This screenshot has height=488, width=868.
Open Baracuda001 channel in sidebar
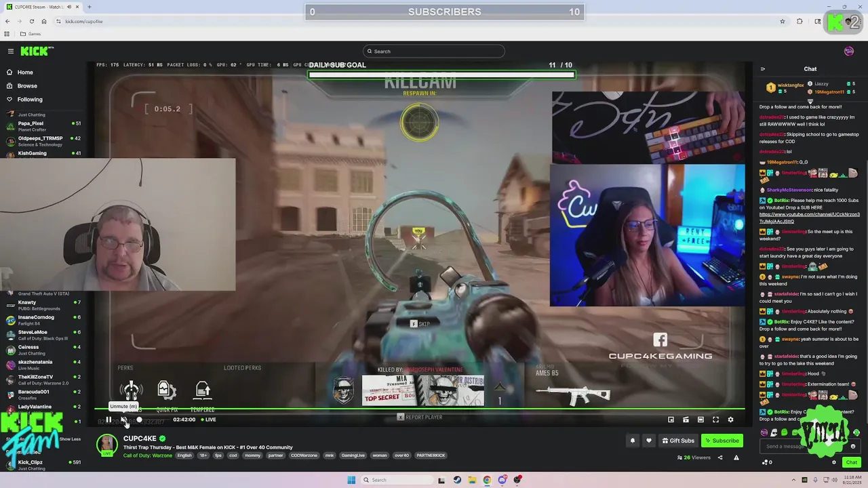44,394
